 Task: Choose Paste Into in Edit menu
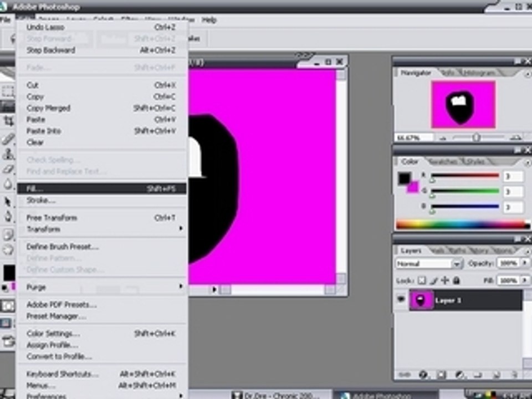(102, 131)
